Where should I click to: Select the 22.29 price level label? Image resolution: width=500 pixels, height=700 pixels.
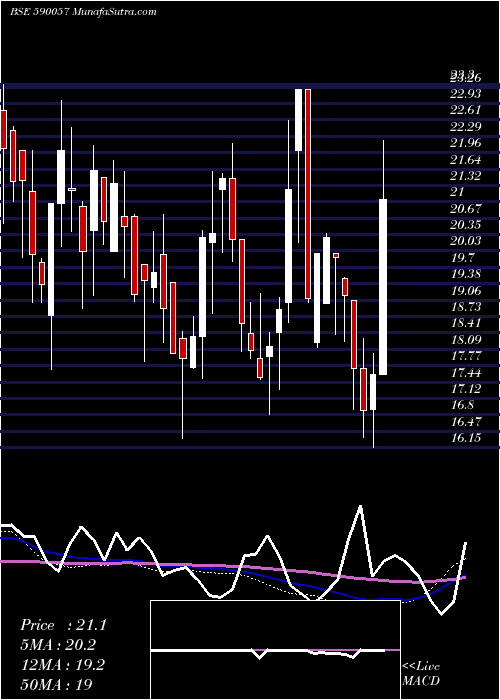pyautogui.click(x=466, y=127)
